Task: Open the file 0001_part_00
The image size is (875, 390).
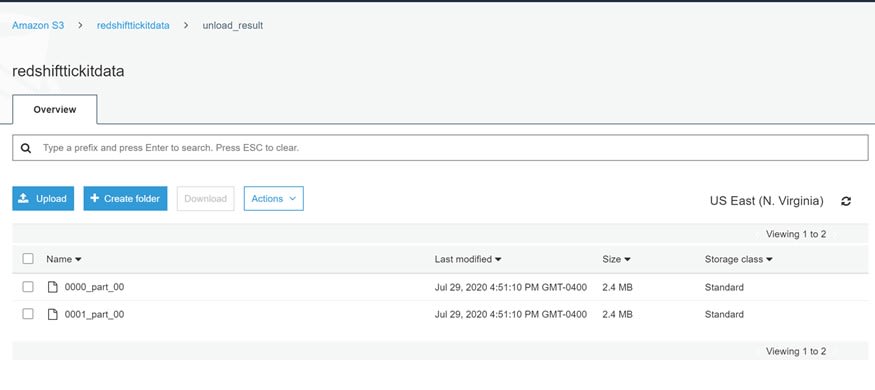Action: pyautogui.click(x=94, y=314)
